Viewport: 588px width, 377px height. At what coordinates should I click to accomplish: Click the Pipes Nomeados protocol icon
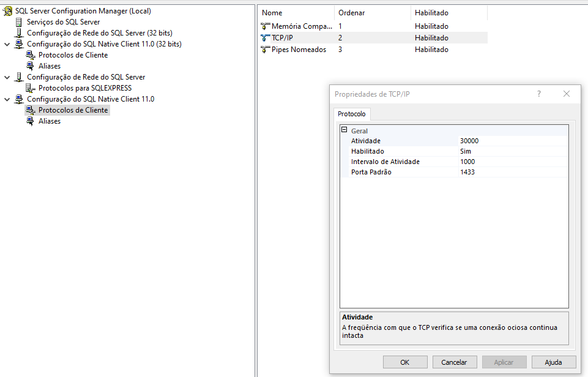coord(265,50)
